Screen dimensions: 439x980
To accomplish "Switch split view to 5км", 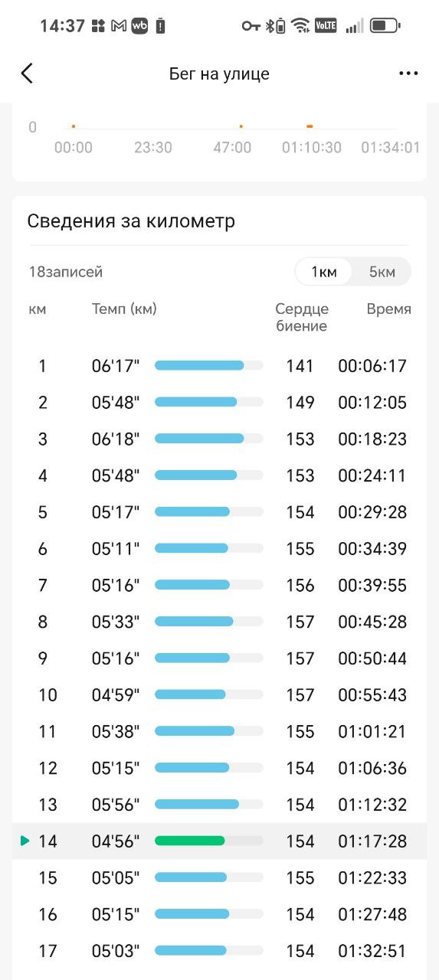I will point(382,272).
